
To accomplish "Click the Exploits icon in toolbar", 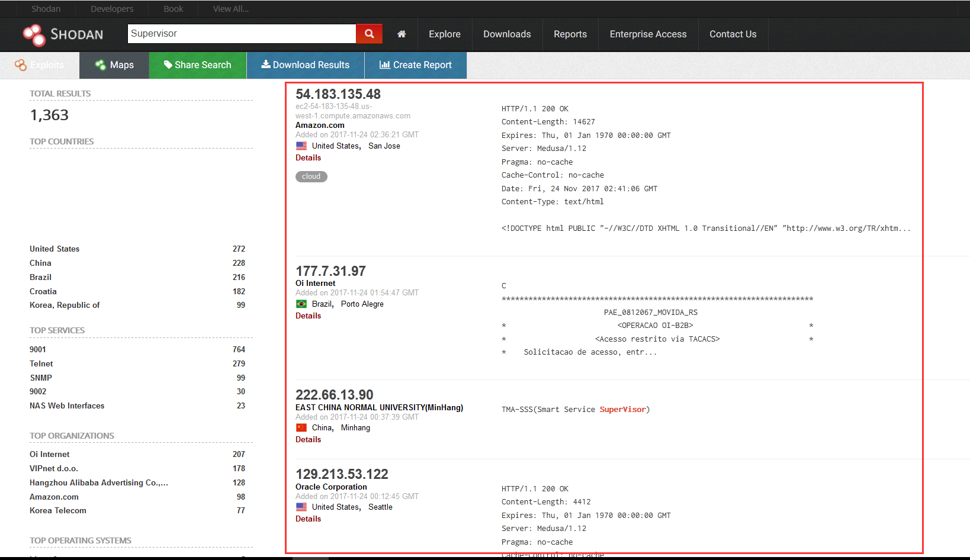I will (21, 65).
